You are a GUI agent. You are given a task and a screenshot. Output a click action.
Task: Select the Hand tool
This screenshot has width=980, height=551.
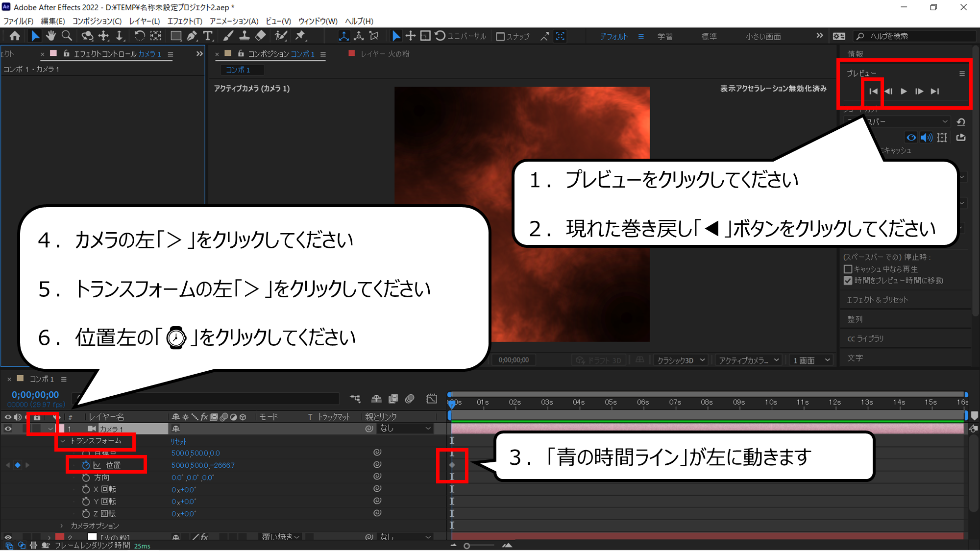click(x=51, y=36)
